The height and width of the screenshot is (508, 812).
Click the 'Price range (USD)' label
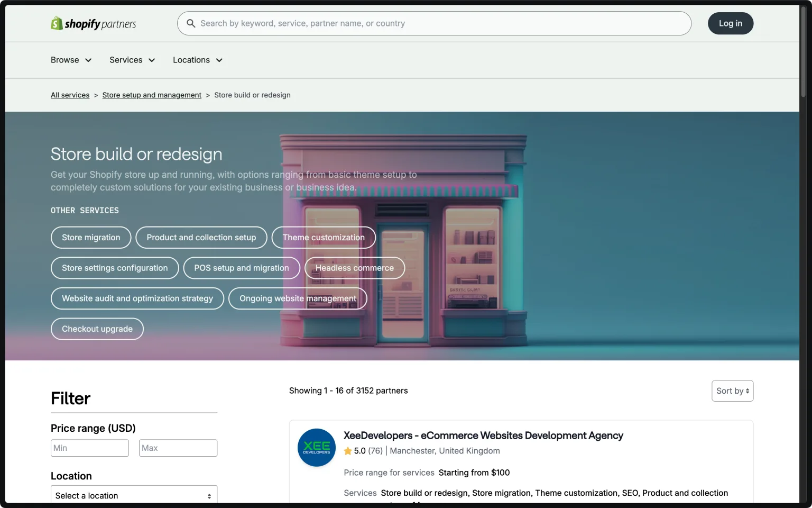pos(93,428)
